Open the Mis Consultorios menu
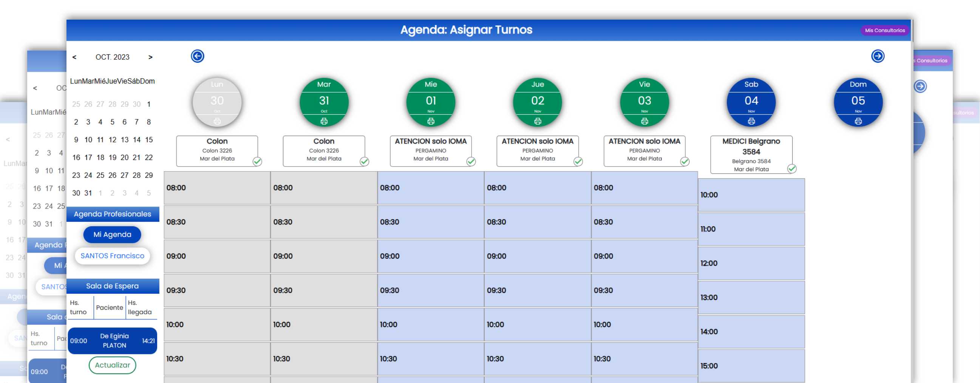980x383 pixels. 884,31
